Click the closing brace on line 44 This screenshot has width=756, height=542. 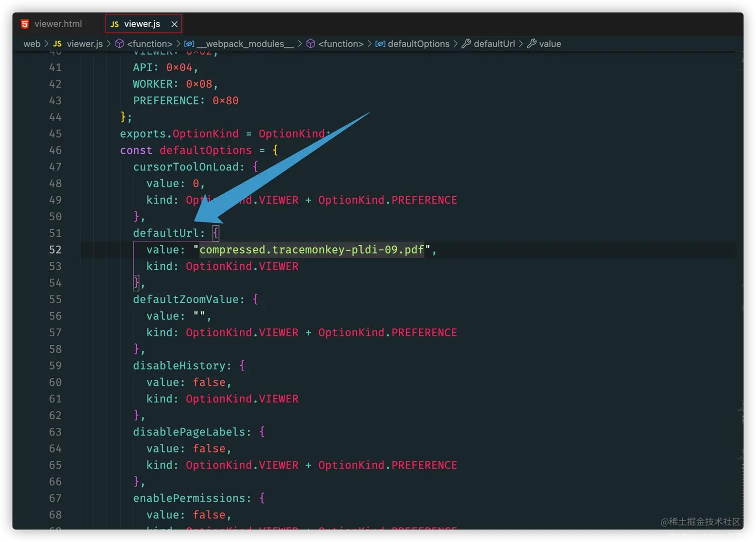pos(123,118)
